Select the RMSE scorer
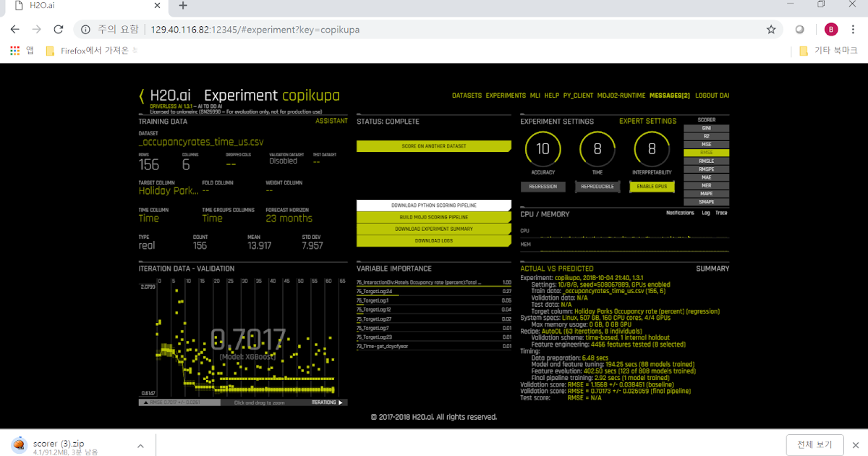The width and height of the screenshot is (868, 456). 706,153
